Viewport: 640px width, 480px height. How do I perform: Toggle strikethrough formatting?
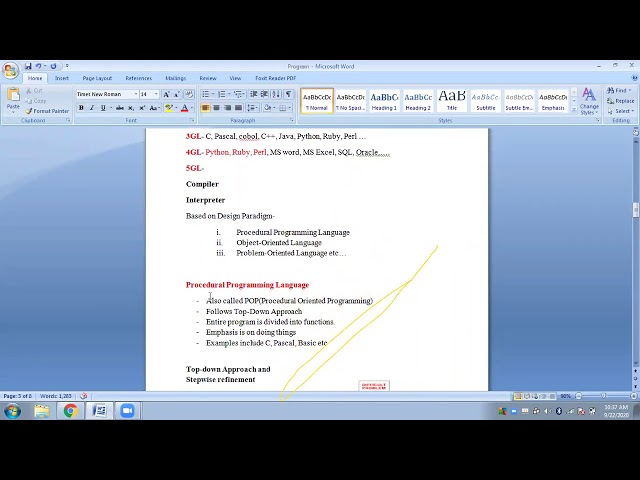tap(120, 108)
